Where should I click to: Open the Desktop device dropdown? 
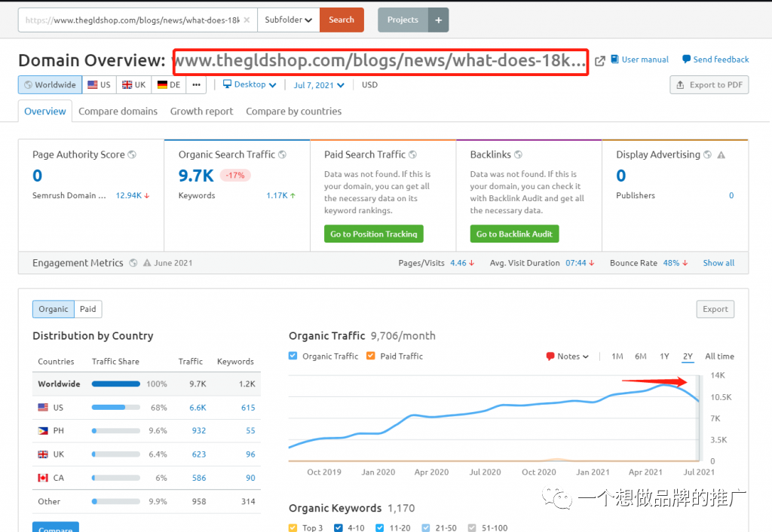pyautogui.click(x=250, y=84)
